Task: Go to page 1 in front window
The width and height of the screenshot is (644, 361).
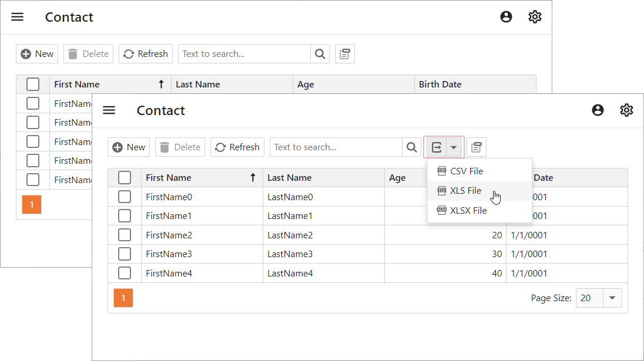Action: 123,298
